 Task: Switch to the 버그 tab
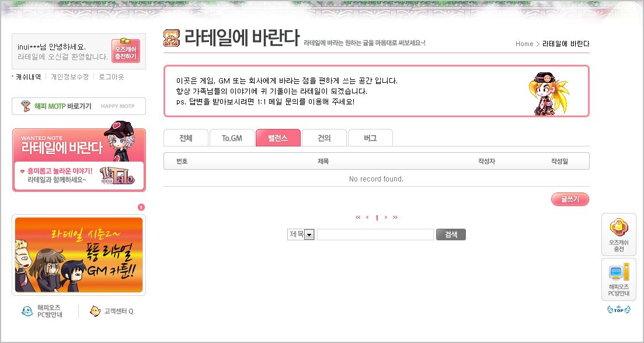pos(370,138)
